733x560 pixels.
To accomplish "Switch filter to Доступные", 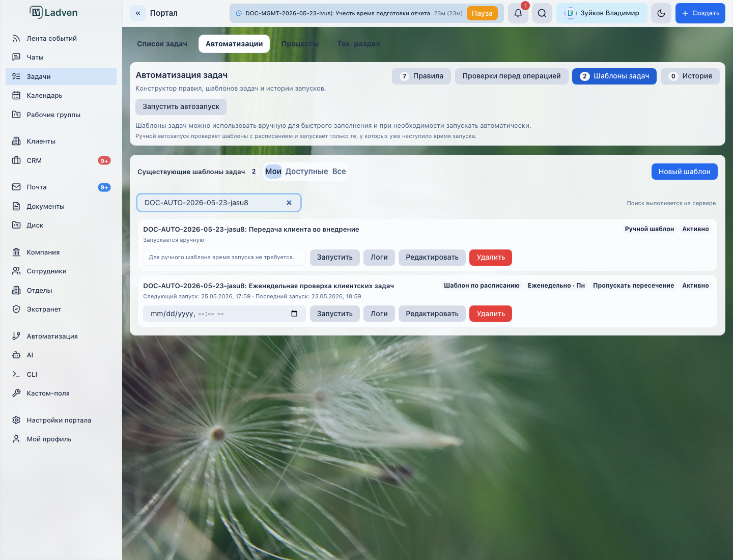I will tap(306, 172).
